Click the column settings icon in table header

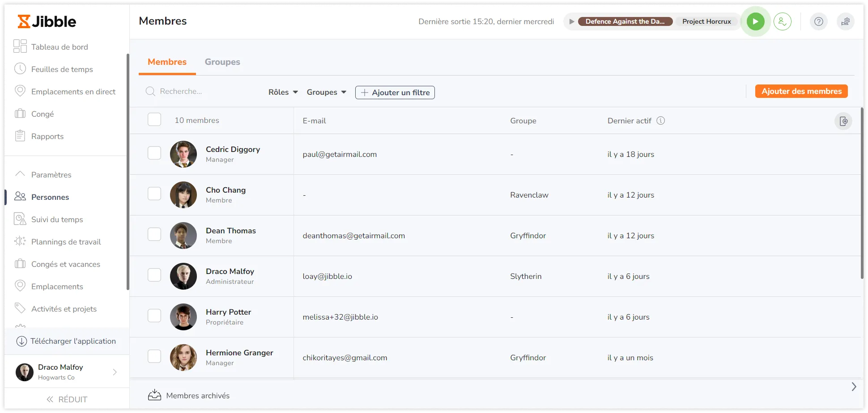(843, 121)
